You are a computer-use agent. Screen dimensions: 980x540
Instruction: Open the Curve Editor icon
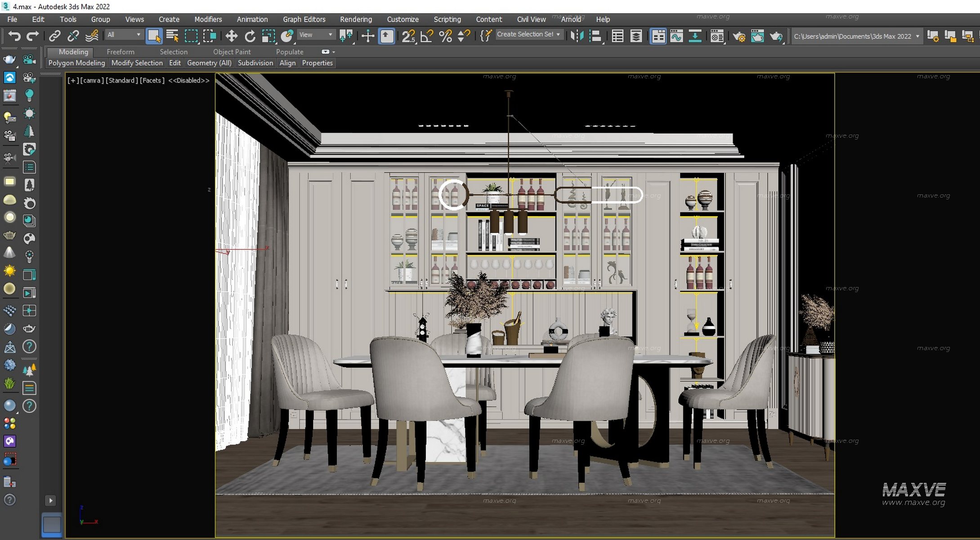point(676,36)
